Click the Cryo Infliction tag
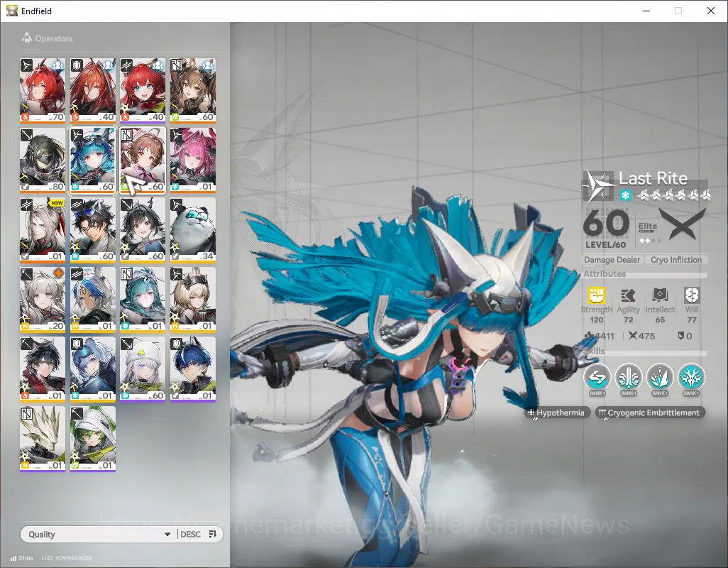 [x=676, y=260]
